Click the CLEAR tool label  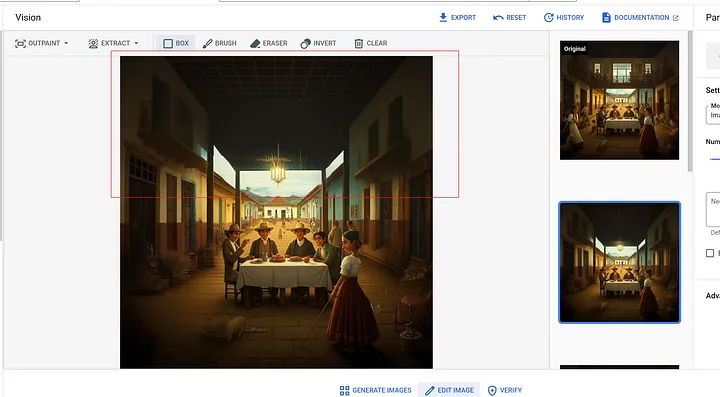coord(377,43)
